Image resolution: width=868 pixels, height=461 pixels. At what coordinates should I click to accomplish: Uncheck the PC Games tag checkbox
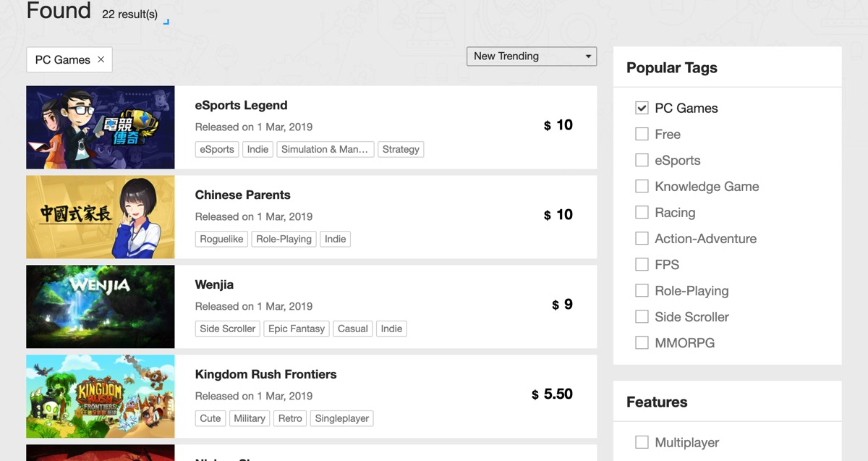[x=642, y=108]
